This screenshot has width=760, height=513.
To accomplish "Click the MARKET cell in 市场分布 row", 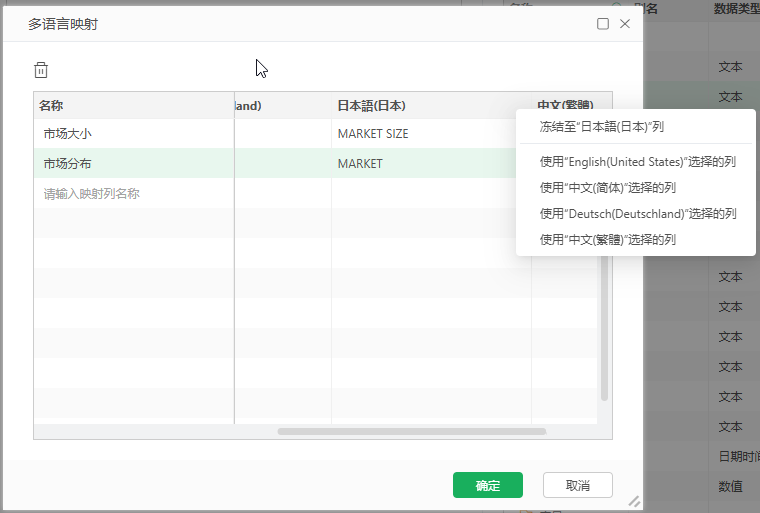I will [430, 164].
